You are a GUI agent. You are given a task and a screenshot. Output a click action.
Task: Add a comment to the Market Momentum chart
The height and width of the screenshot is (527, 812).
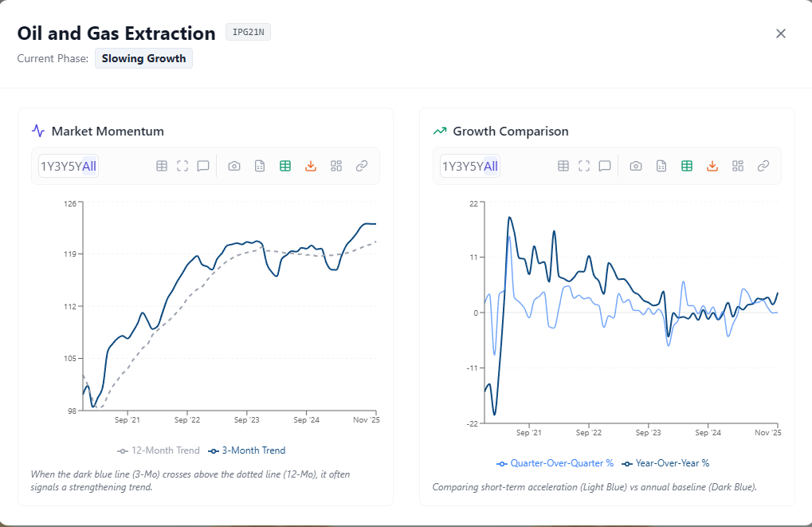click(203, 166)
